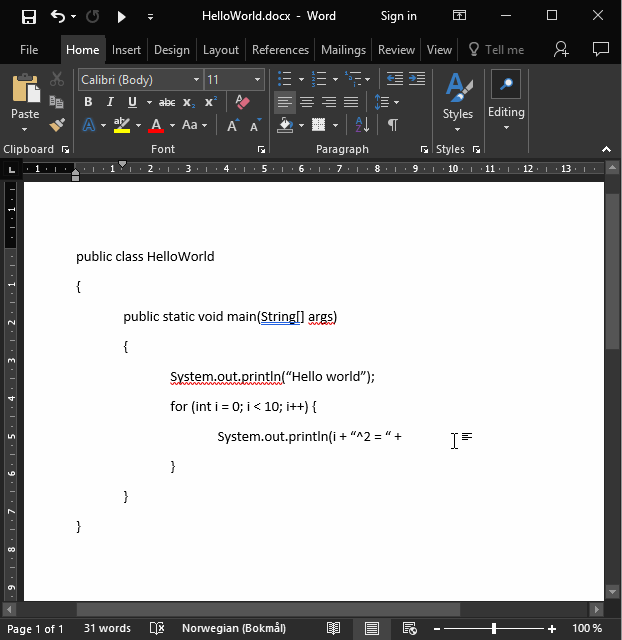The height and width of the screenshot is (640, 622).
Task: Undo the last action
Action: point(58,16)
